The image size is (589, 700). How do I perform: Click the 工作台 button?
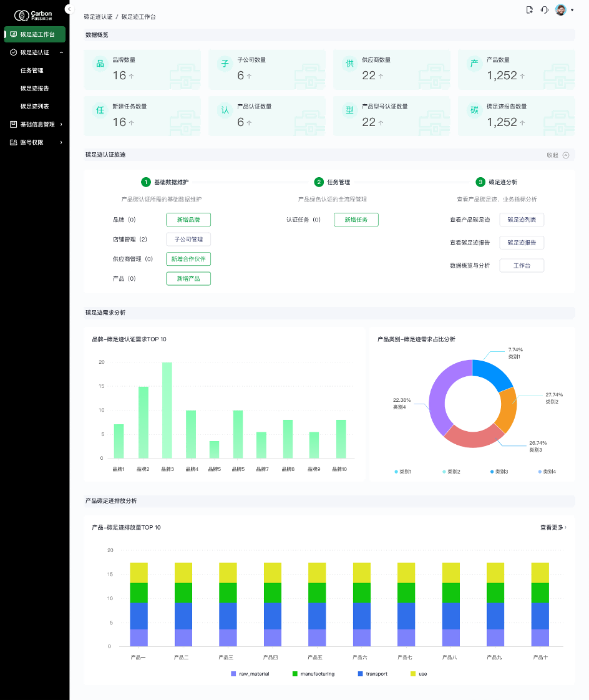click(x=522, y=266)
